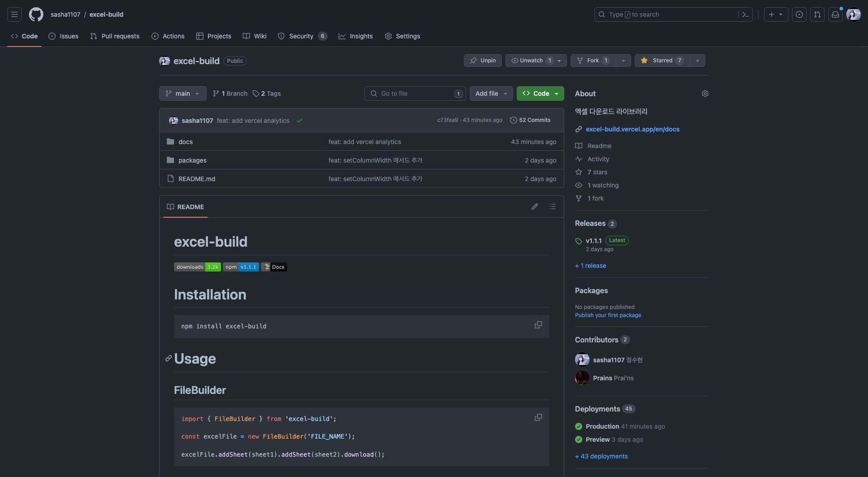This screenshot has height=477, width=868.
Task: View 52 Commits history
Action: pos(530,120)
